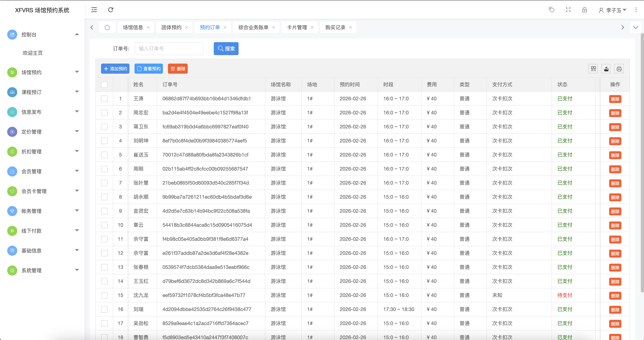This screenshot has height=340, width=644.
Task: Open the column filter grid icon
Action: tap(593, 69)
